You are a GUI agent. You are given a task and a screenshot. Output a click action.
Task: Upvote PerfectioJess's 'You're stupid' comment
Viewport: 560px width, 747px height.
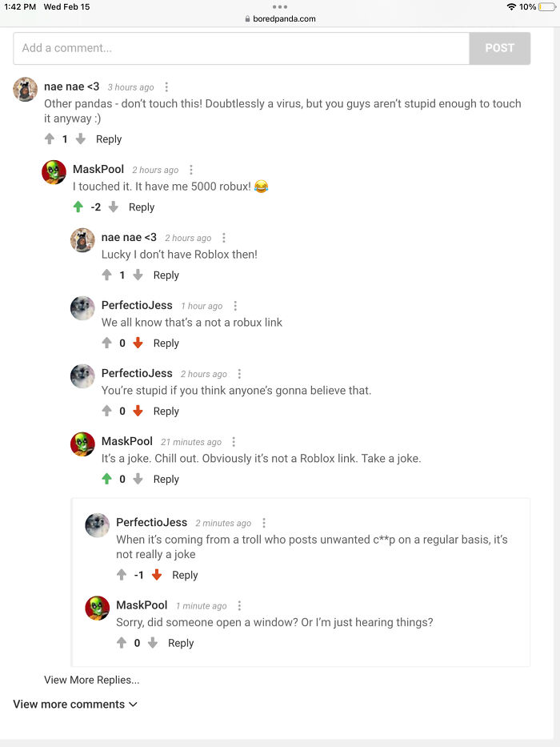pos(106,412)
